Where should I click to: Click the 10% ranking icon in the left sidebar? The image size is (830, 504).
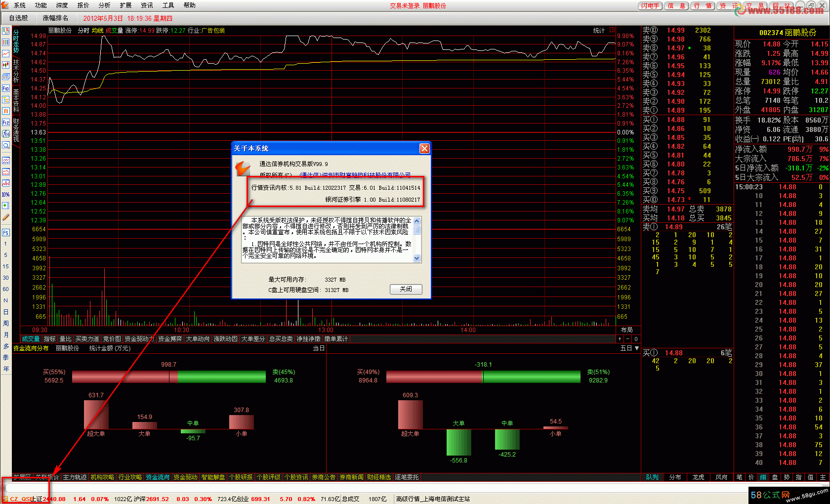[x=6, y=194]
